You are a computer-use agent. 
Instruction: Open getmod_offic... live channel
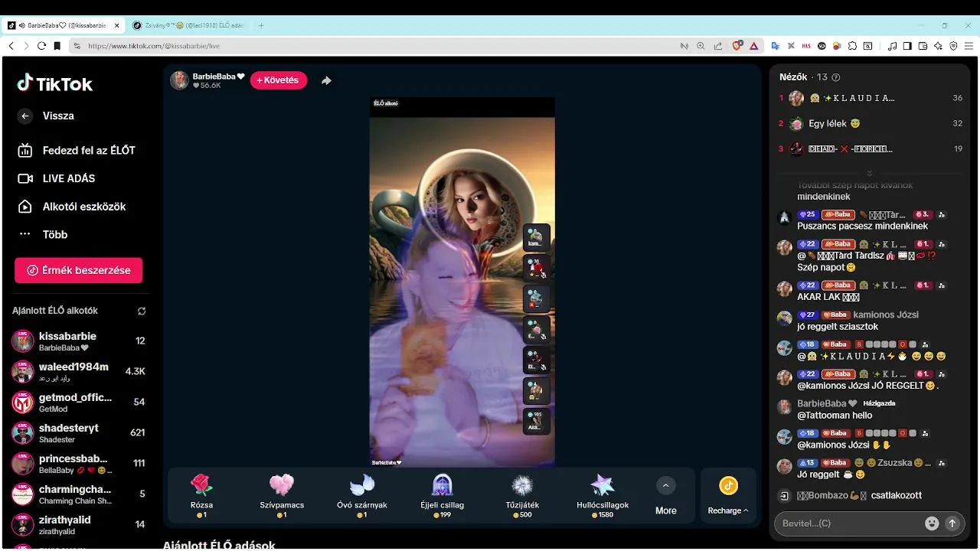click(78, 403)
